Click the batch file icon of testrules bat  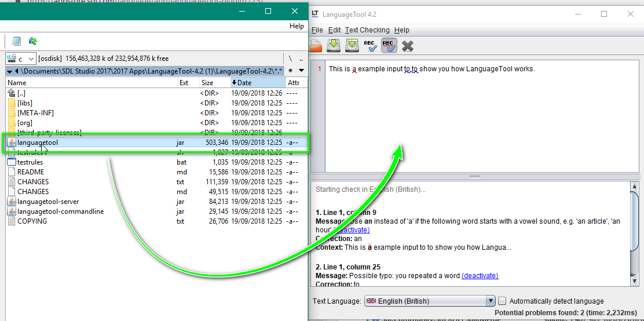point(12,162)
